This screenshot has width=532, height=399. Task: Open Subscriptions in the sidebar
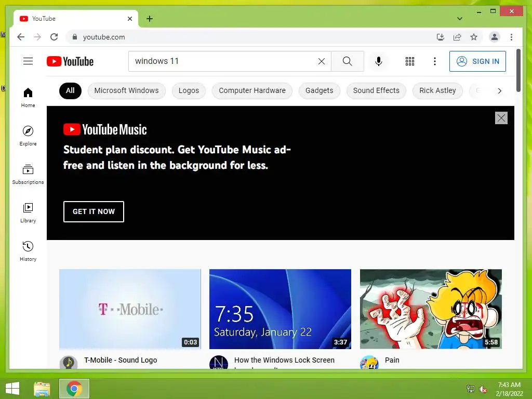coord(28,175)
